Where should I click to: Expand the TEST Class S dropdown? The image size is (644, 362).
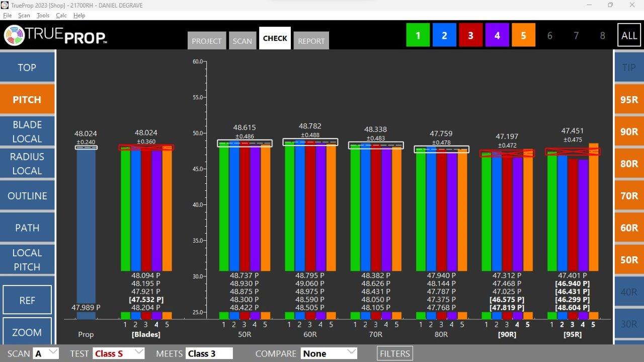coord(119,353)
